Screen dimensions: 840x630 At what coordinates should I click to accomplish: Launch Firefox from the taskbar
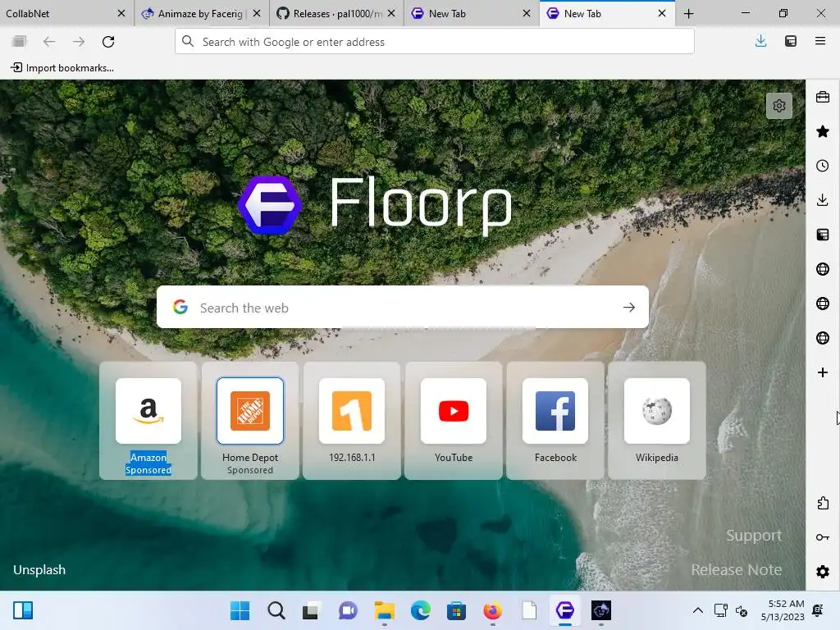click(x=493, y=610)
